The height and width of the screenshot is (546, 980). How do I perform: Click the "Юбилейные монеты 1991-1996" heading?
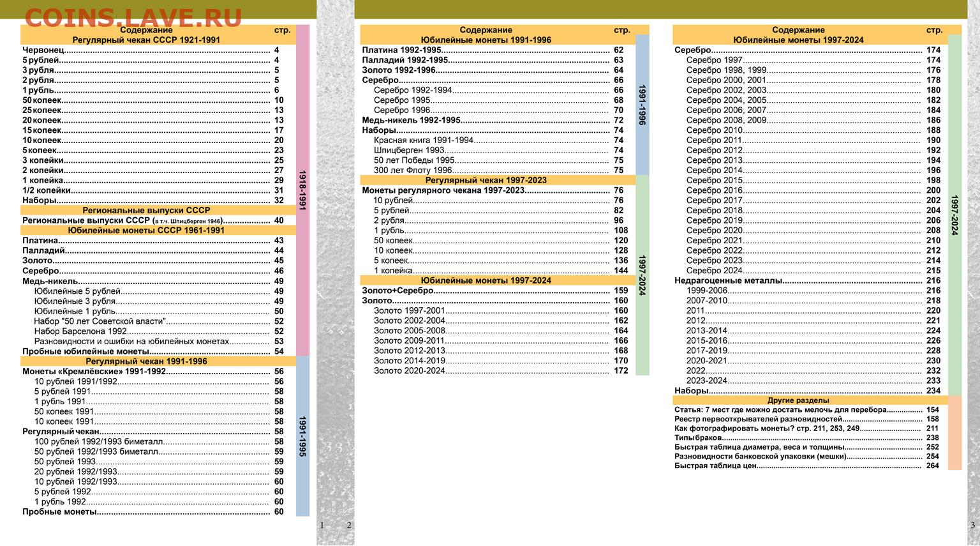(x=486, y=40)
